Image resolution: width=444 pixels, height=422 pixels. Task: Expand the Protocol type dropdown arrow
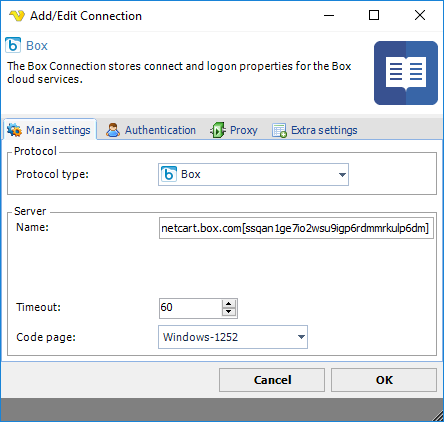tap(342, 175)
